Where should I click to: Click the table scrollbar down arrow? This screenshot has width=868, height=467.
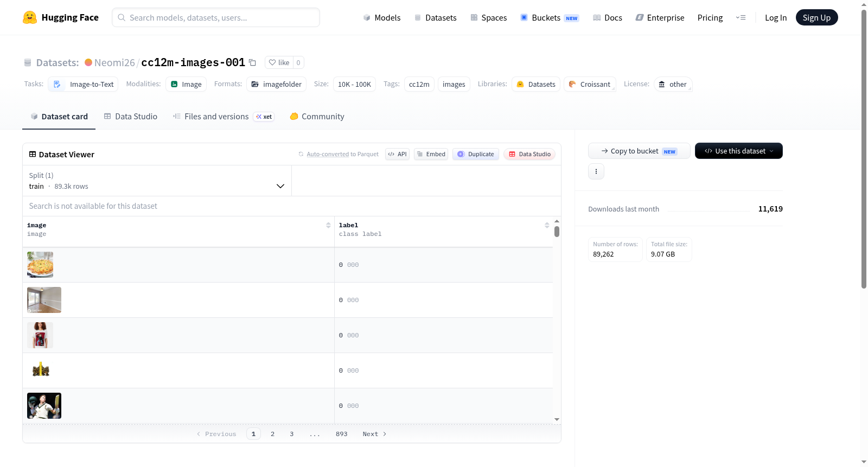(557, 419)
